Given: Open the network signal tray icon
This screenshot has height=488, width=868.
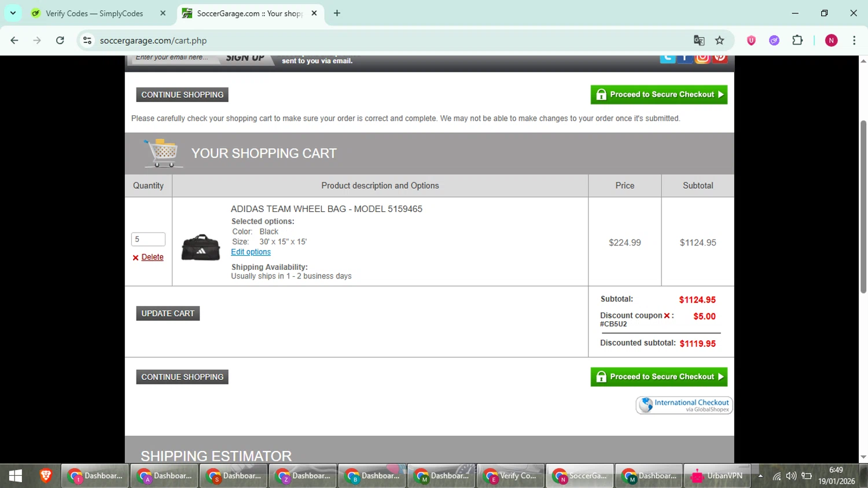Looking at the screenshot, I should (x=777, y=476).
